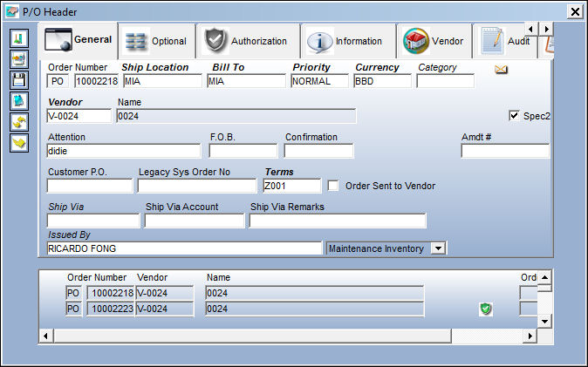The image size is (588, 367).
Task: Click the horizontal scrollbar right arrow
Action: point(530,336)
